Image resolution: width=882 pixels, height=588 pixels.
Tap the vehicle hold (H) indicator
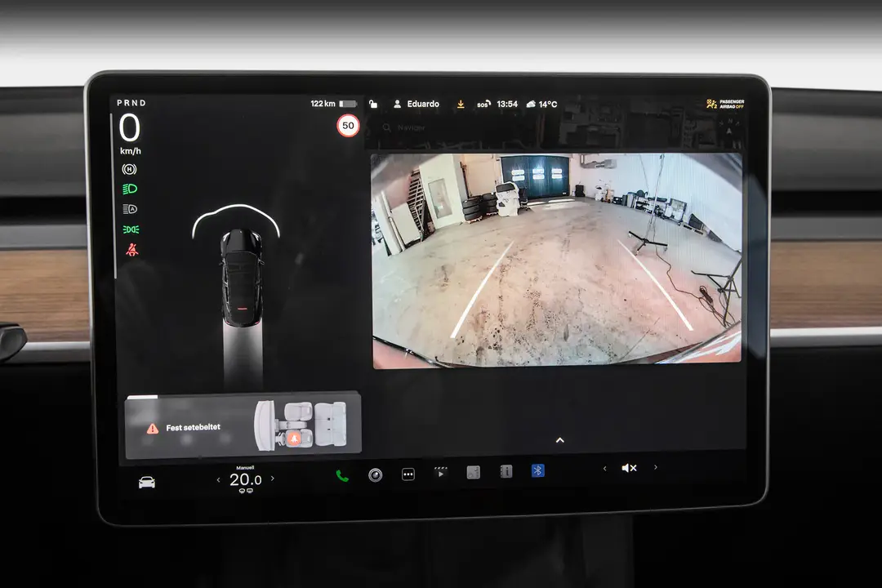point(129,169)
